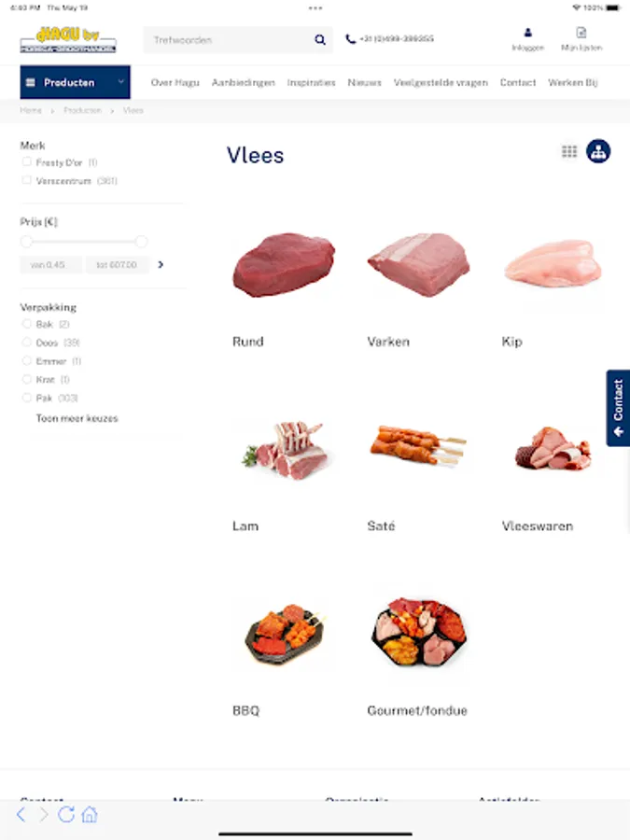Image resolution: width=630 pixels, height=840 pixels.
Task: Click the search magnifier icon
Action: click(x=320, y=39)
